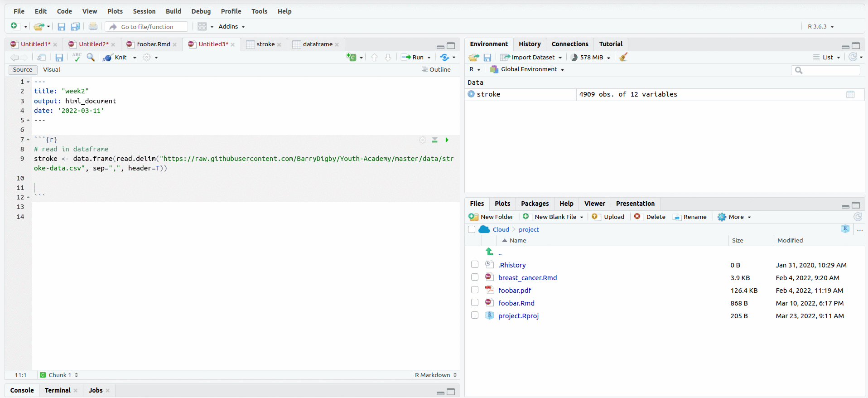This screenshot has width=868, height=398.
Task: View stroke data table grid icon
Action: [x=850, y=94]
